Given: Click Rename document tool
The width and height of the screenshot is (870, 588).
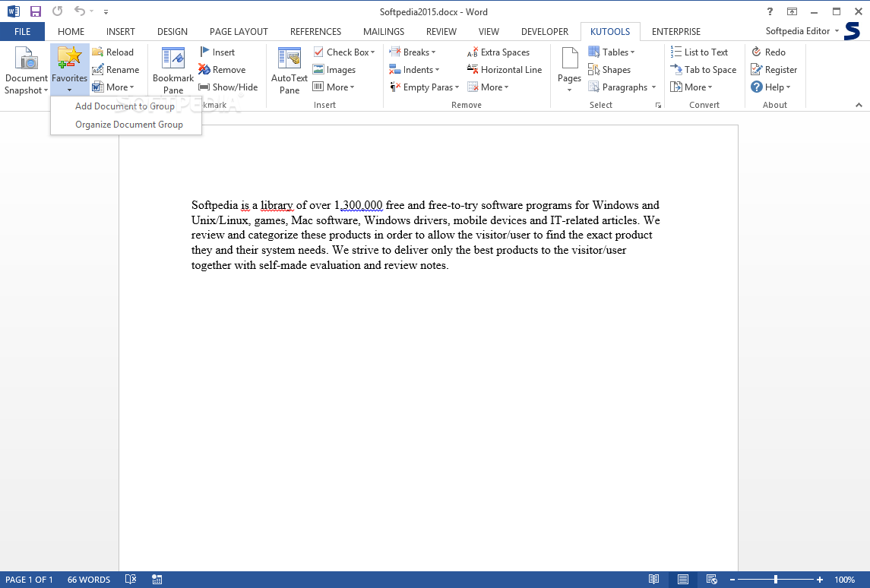Looking at the screenshot, I should (x=115, y=70).
